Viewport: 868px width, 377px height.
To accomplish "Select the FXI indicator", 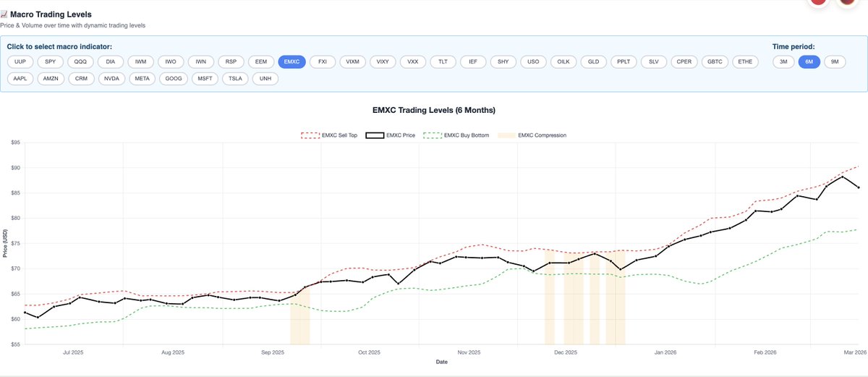I will click(x=323, y=62).
